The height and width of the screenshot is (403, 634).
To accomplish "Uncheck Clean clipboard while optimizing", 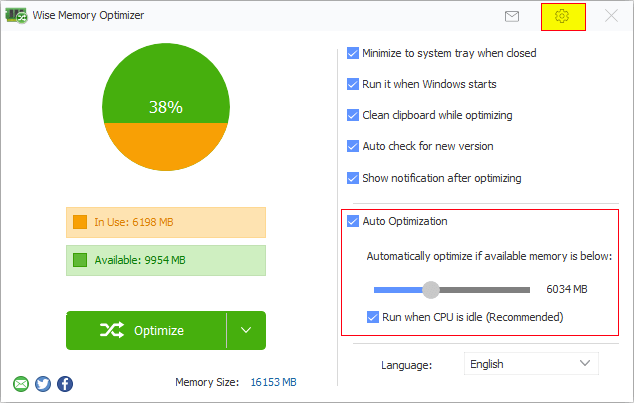I will pos(353,115).
